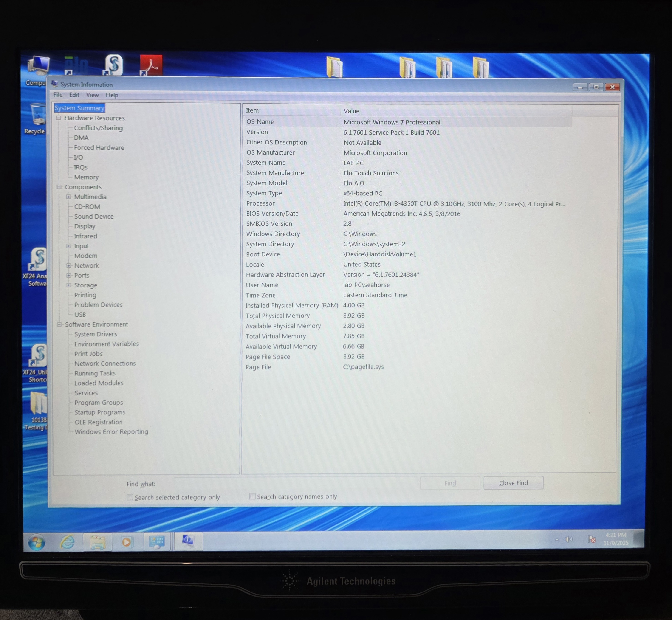Open the Action Center flag icon

[591, 539]
